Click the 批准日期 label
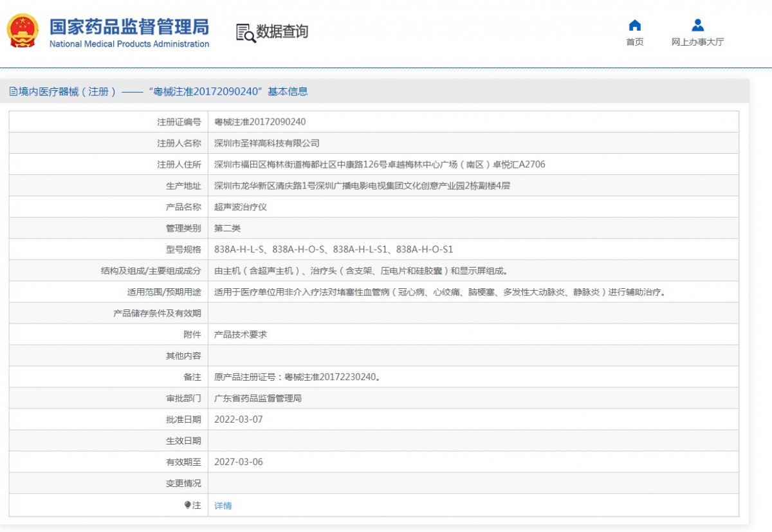 (x=183, y=419)
